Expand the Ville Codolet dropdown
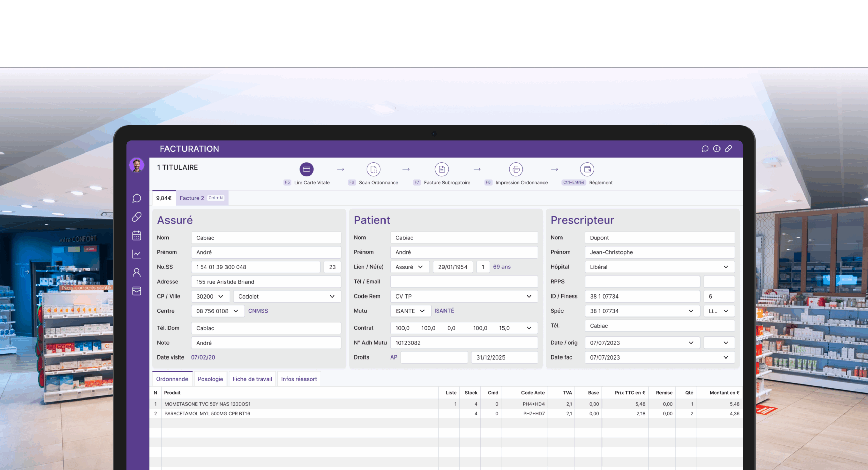This screenshot has height=470, width=868. (x=332, y=297)
